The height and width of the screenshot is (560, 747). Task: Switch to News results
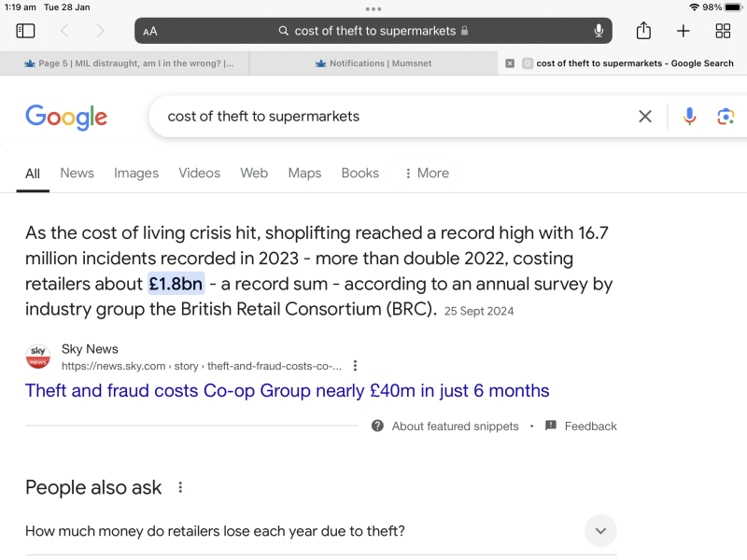click(78, 173)
